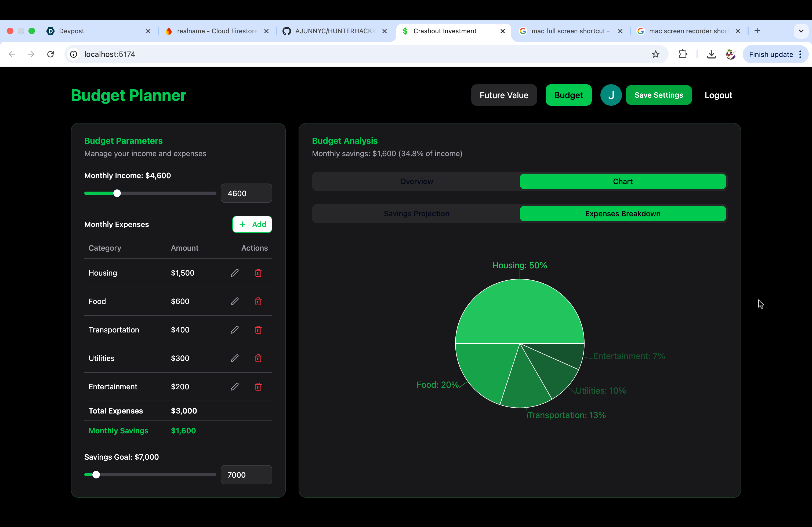Edit the Housing expense with the pencil icon

(234, 273)
